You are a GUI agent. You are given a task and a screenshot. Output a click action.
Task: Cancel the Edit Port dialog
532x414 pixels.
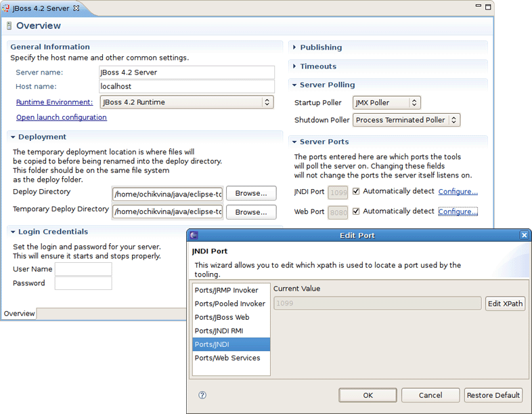[x=430, y=395]
